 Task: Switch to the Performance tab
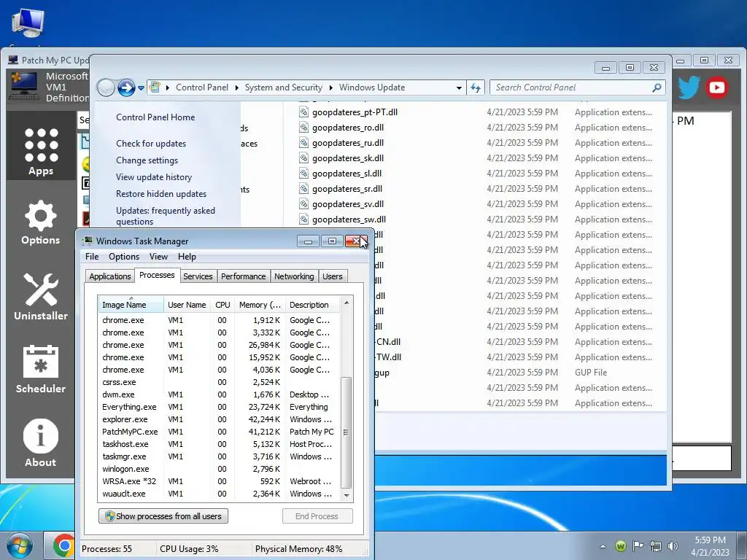[243, 276]
